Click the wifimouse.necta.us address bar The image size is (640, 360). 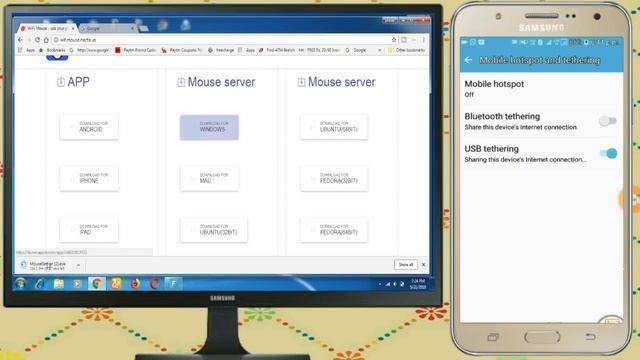coord(224,40)
